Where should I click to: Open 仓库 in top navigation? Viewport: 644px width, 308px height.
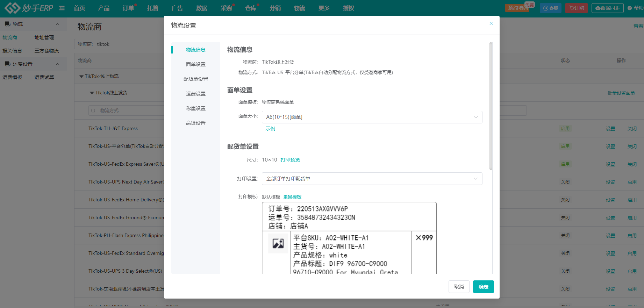click(251, 8)
